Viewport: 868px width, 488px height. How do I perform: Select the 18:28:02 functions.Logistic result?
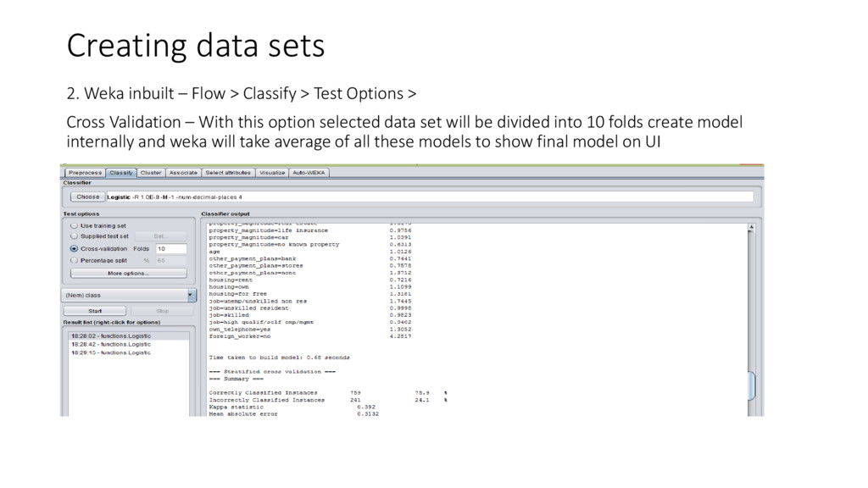coord(111,335)
